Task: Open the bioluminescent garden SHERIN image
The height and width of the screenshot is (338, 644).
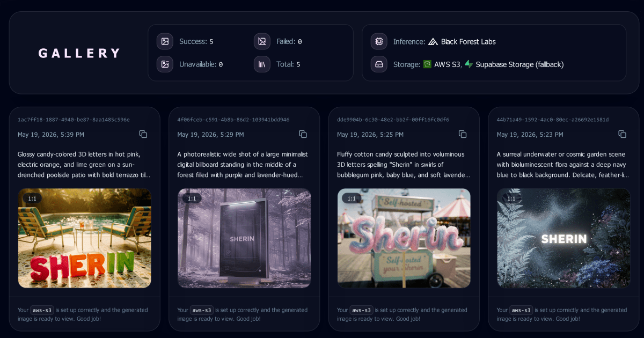Action: point(563,238)
